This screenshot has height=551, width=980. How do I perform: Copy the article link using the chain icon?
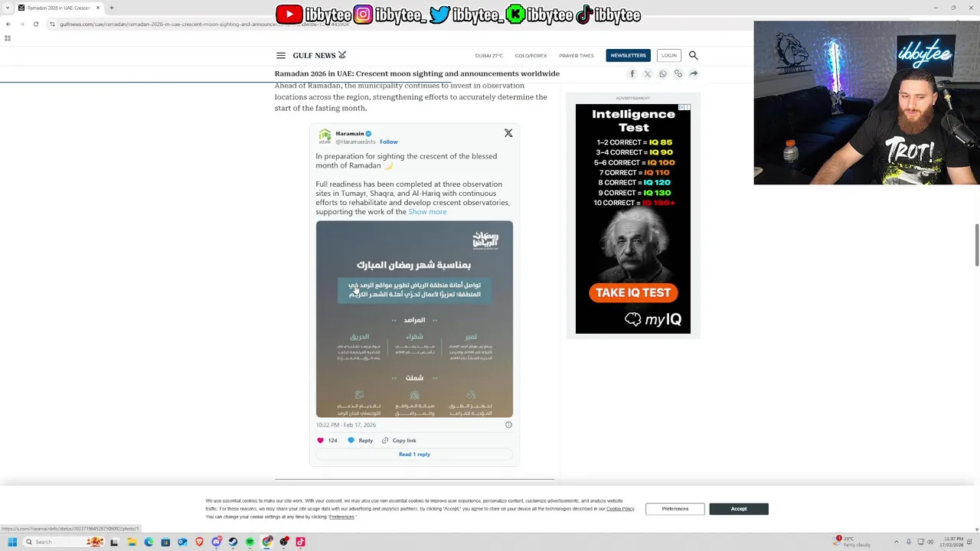(x=678, y=73)
